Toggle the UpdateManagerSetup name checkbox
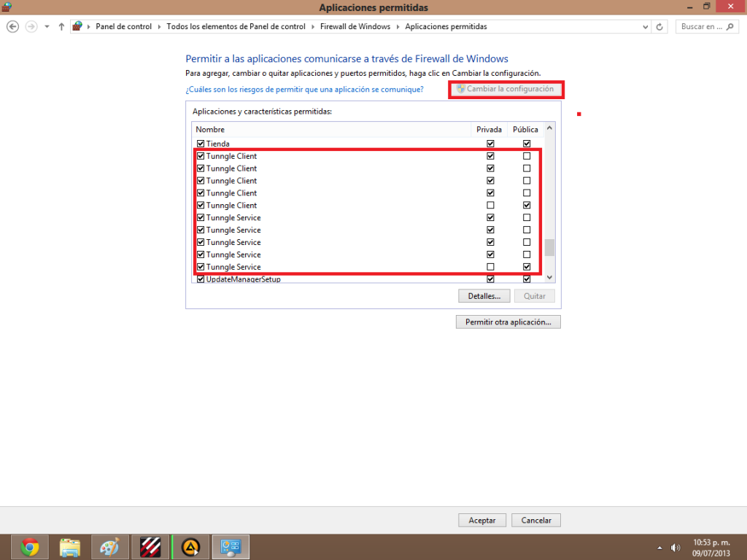This screenshot has width=747, height=560. (x=201, y=279)
